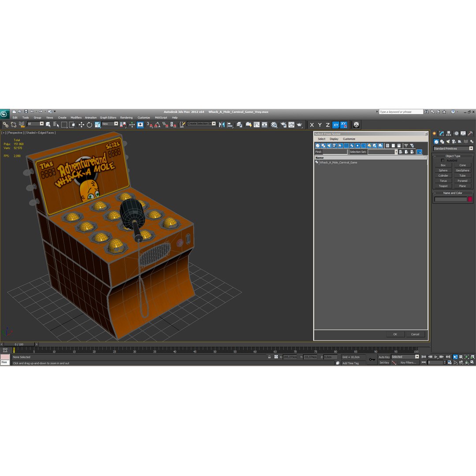Screen dimensions: 476x476
Task: Click the Bind to Space Warp icon
Action: point(22,124)
